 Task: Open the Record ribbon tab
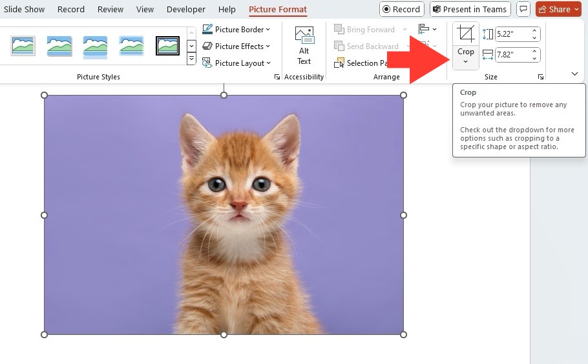click(71, 10)
